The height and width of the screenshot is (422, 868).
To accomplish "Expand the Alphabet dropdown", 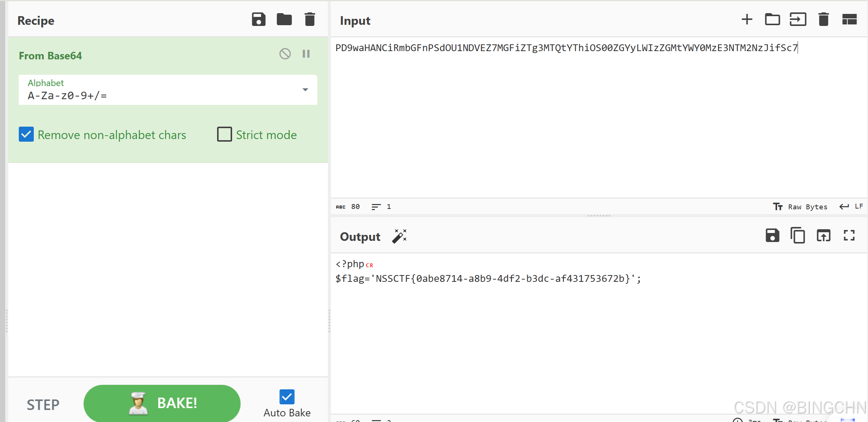I will point(305,90).
